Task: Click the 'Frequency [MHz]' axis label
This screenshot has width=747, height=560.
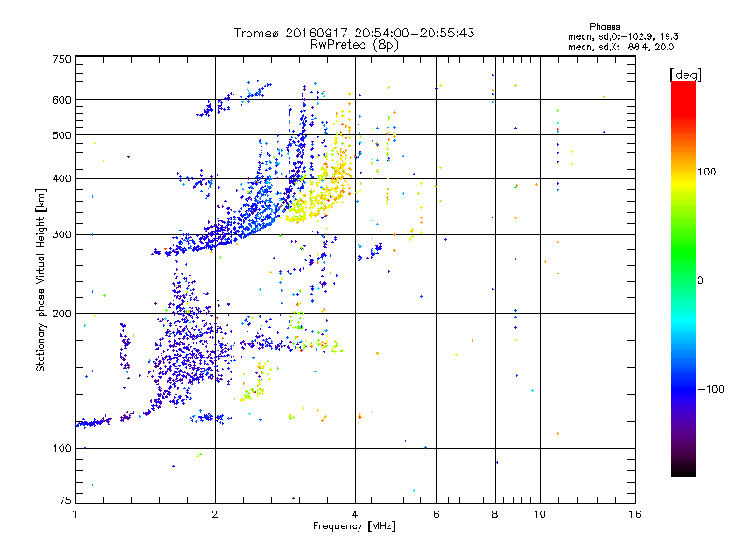Action: 354,526
